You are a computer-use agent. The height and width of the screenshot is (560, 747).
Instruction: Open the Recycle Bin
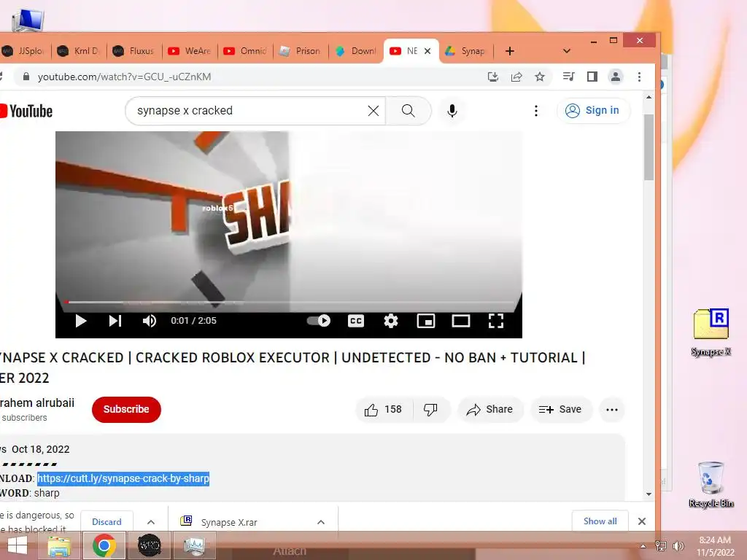coord(711,485)
